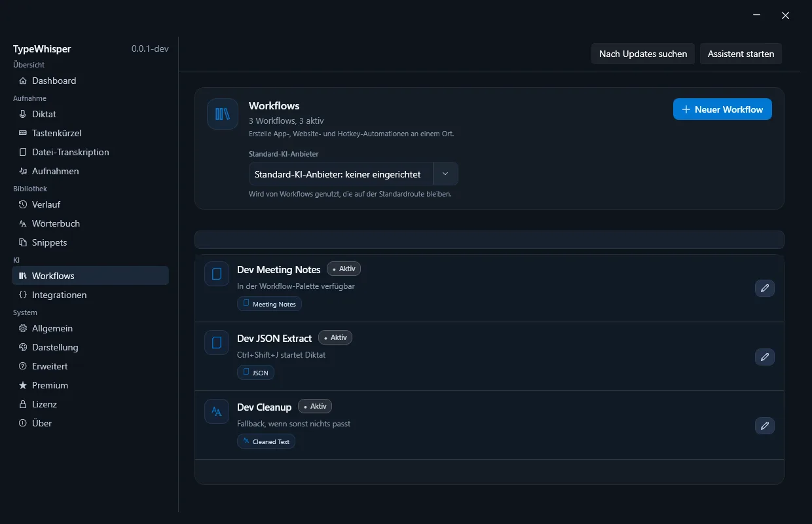Click the Workflows header books icon
This screenshot has width=812, height=524.
[223, 114]
